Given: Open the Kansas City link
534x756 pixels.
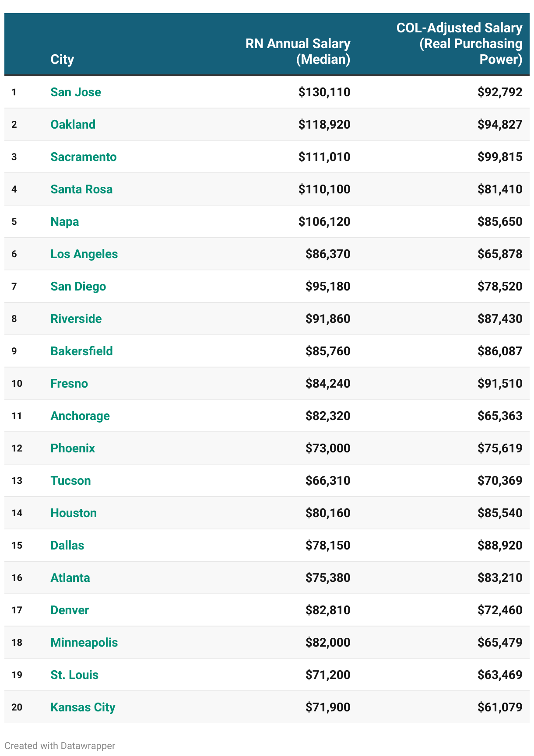Looking at the screenshot, I should click(83, 707).
